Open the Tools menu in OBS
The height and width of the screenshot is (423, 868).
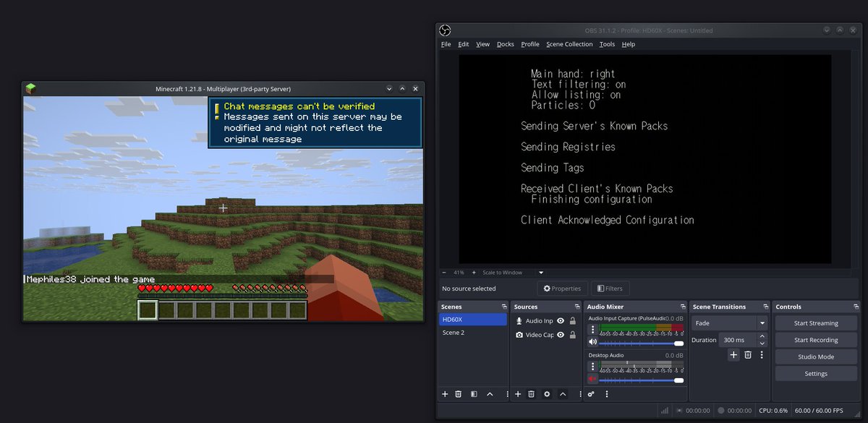[607, 44]
